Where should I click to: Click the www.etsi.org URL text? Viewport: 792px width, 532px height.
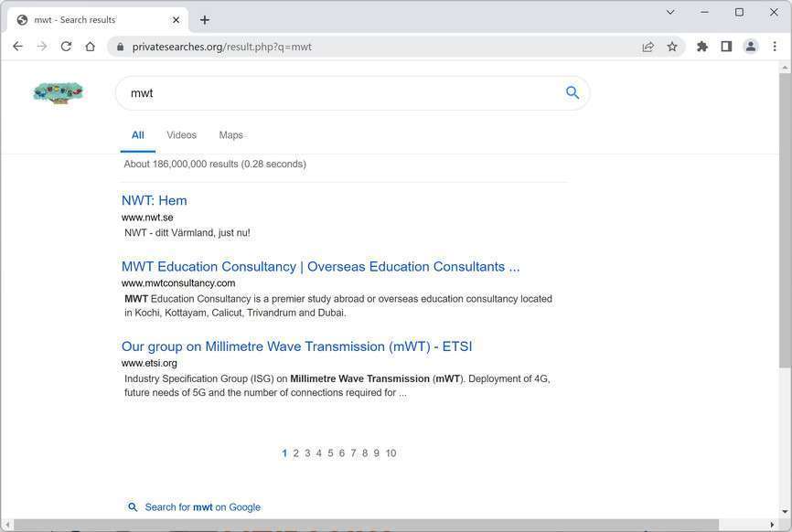coord(149,363)
